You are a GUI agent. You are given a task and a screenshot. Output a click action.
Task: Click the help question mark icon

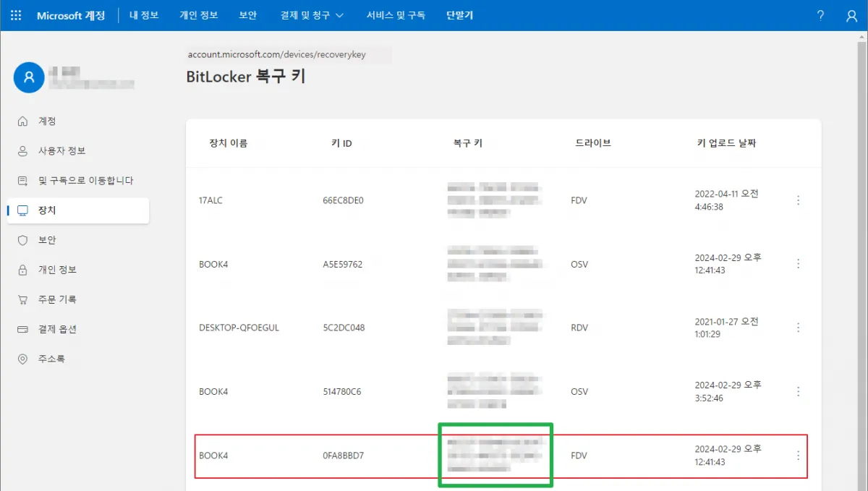pos(820,15)
